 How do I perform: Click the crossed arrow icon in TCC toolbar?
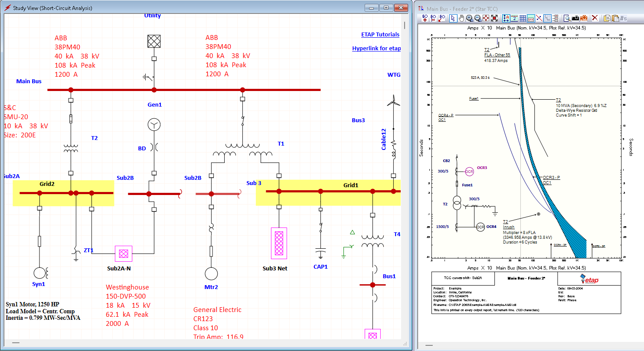click(539, 18)
